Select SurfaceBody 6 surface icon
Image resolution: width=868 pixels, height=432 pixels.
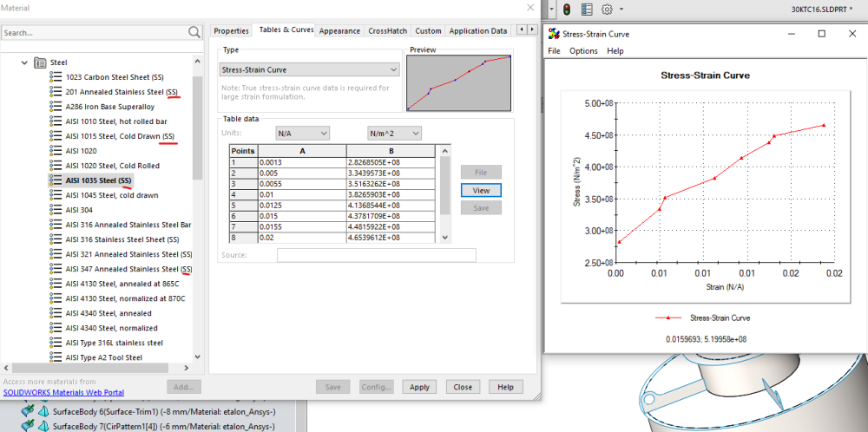pyautogui.click(x=43, y=412)
